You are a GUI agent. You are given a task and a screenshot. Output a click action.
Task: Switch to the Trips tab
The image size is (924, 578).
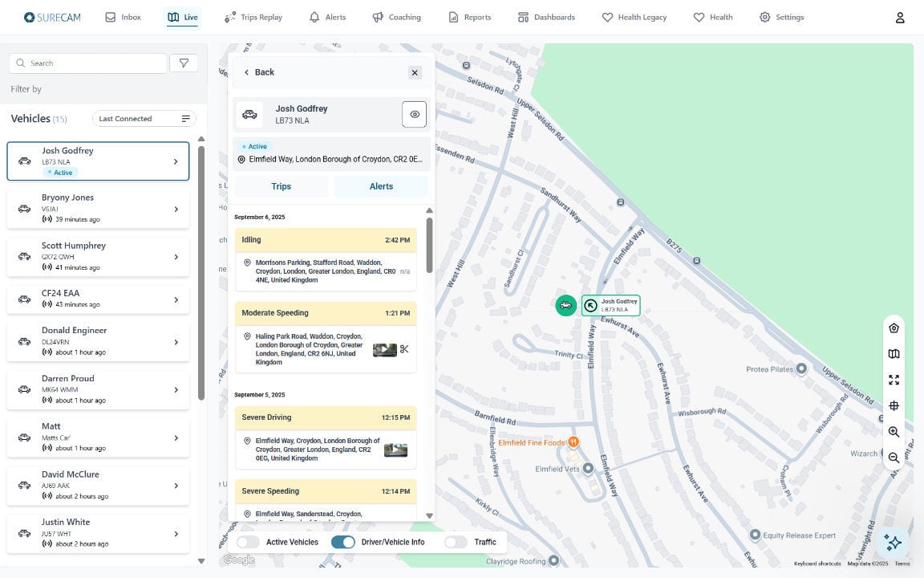[281, 185]
